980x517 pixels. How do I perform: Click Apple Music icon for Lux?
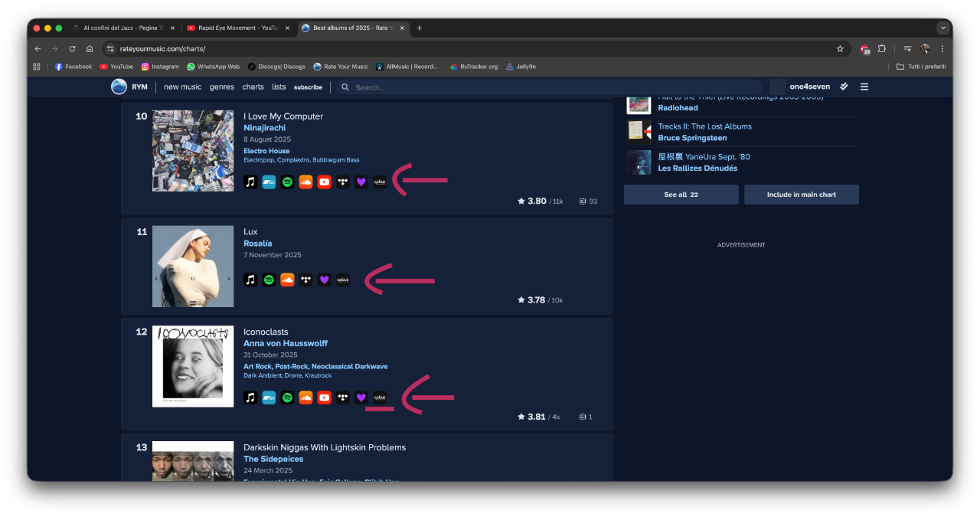[250, 280]
